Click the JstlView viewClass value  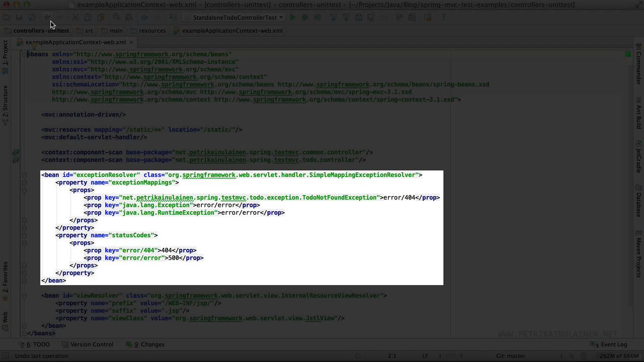point(320,318)
